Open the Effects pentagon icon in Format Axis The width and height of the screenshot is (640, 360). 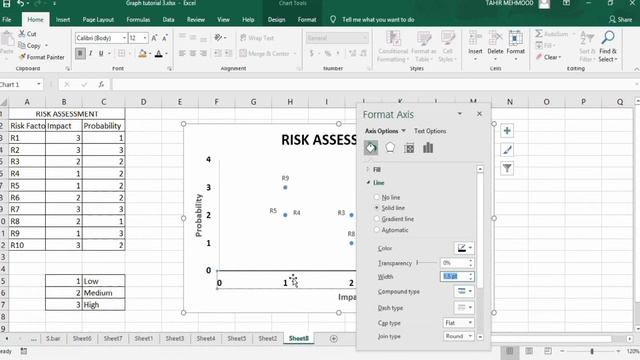pyautogui.click(x=390, y=147)
